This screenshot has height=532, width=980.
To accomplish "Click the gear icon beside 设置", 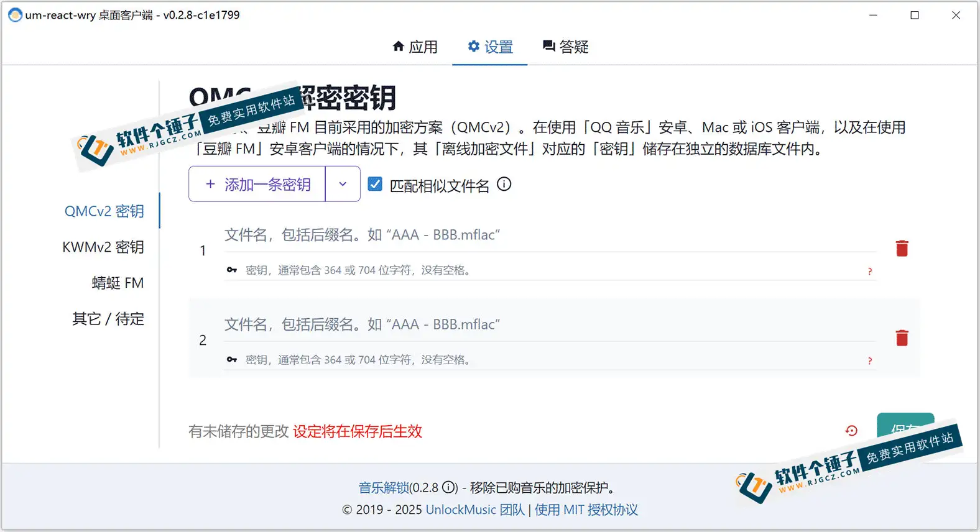I will 474,46.
